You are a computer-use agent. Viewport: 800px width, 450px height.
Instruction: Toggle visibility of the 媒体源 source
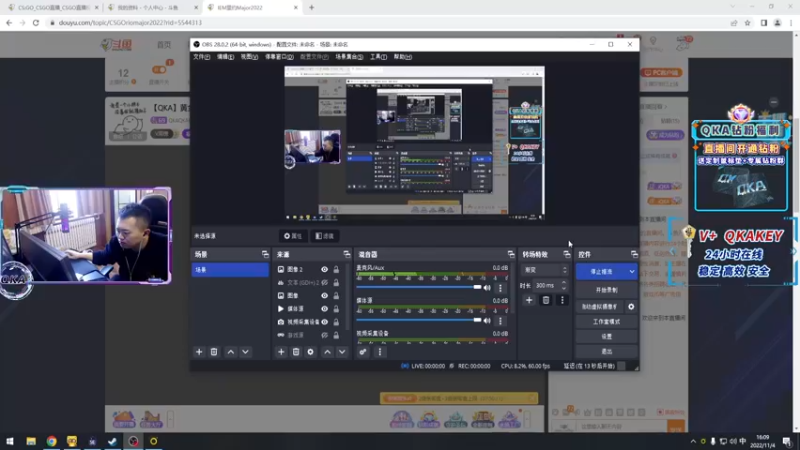tap(324, 309)
